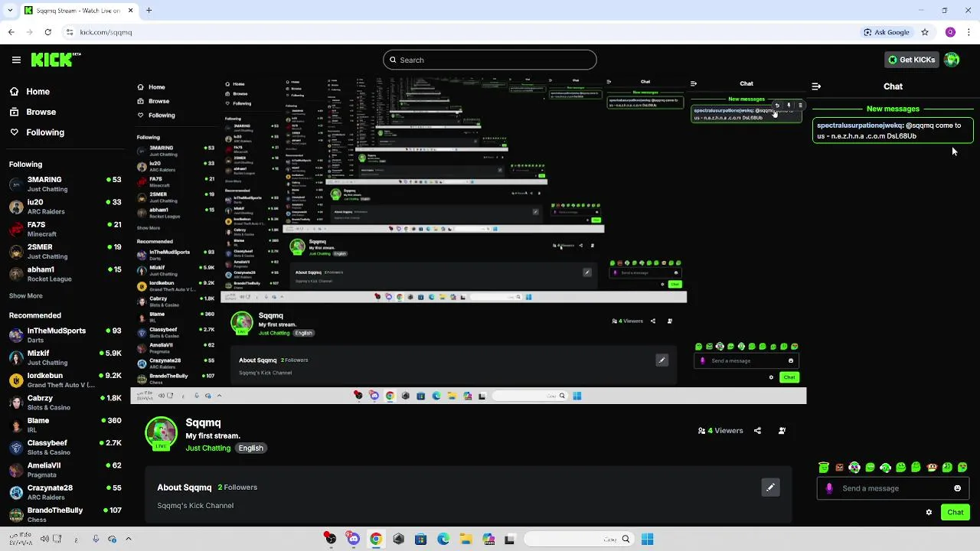
Task: Click purple microphone icon in message box
Action: pos(829,488)
